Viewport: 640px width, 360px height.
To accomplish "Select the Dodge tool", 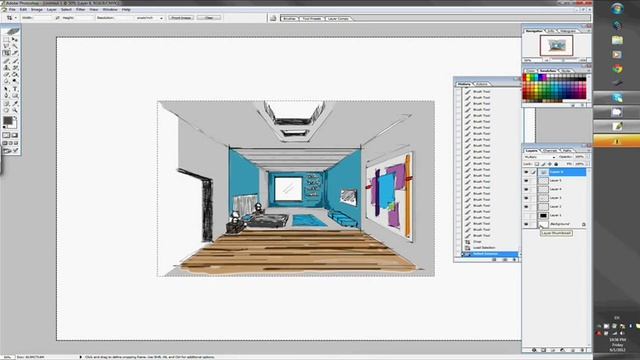I will coord(14,81).
